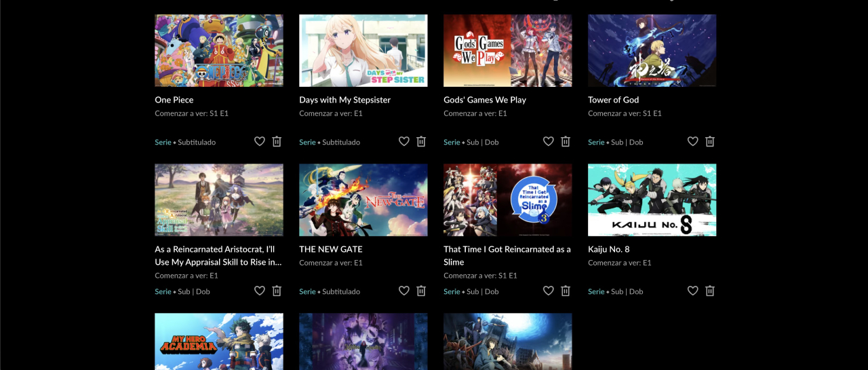Open Gods' Games We Play title
This screenshot has width=868, height=370.
point(484,100)
